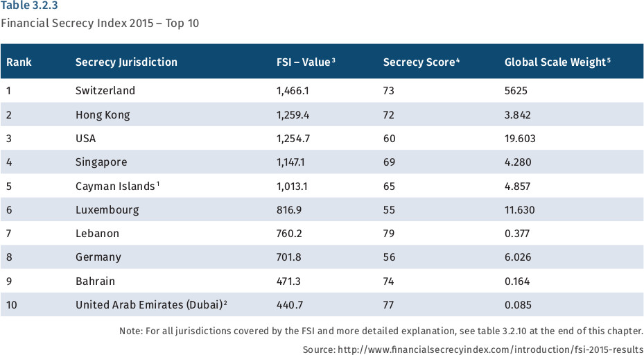This screenshot has width=644, height=355.
Task: Select Switzerland's FSI value 1,466.1
Action: [x=293, y=91]
